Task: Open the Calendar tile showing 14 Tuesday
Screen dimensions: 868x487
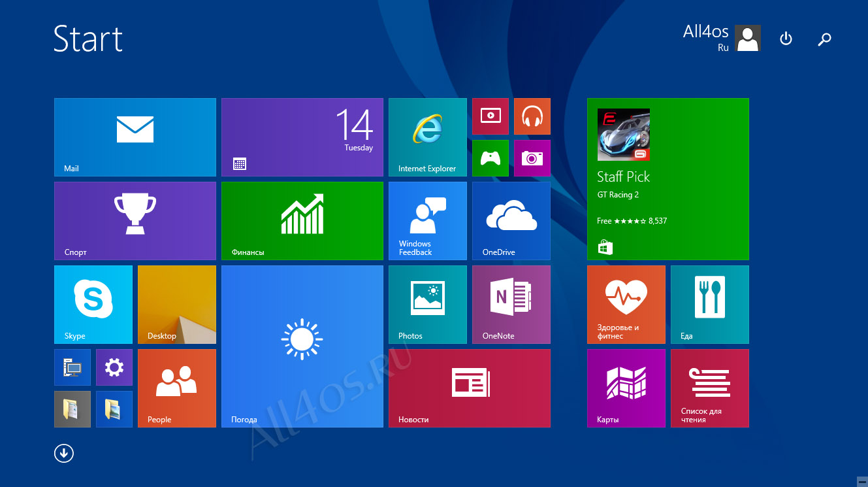Action: coord(302,137)
